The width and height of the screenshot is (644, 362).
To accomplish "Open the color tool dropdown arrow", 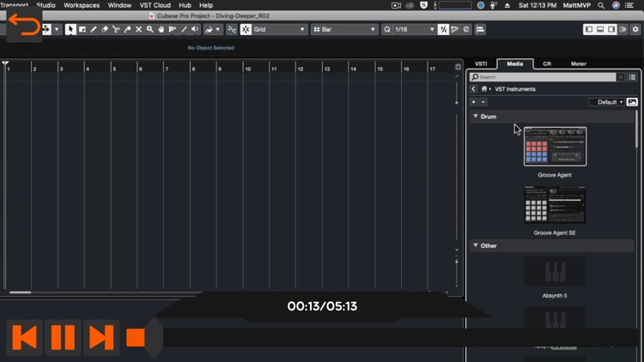I will [218, 29].
